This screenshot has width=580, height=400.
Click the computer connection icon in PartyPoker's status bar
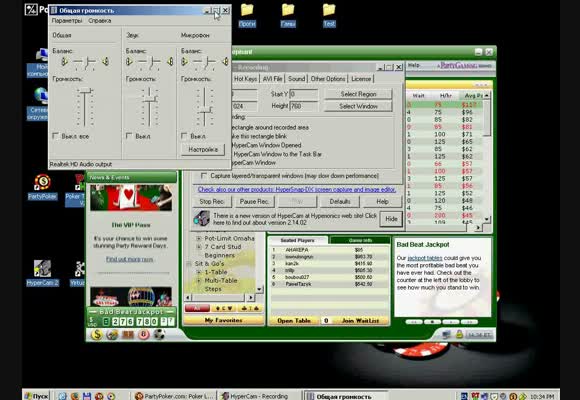pyautogui.click(x=447, y=335)
